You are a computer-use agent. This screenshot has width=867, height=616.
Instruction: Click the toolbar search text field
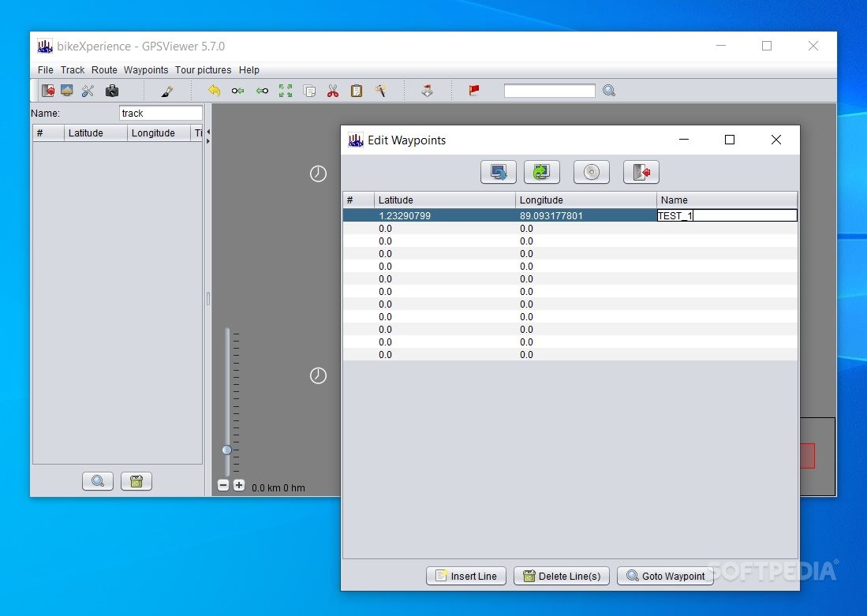(550, 91)
